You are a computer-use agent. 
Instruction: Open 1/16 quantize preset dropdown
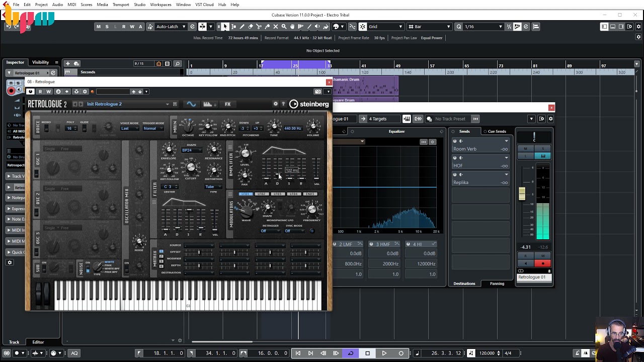[482, 27]
